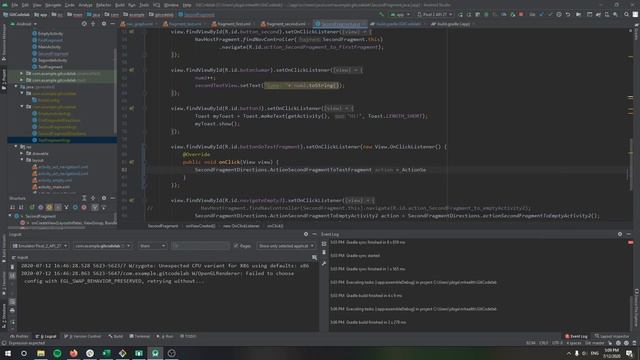
Task: Click the Logcat search input field
Action: [200, 246]
